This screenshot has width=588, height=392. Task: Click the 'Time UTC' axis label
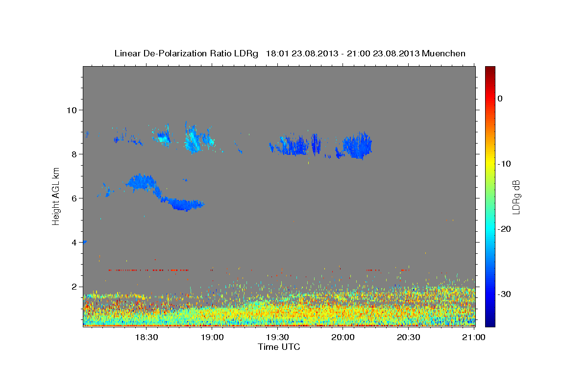coord(279,347)
